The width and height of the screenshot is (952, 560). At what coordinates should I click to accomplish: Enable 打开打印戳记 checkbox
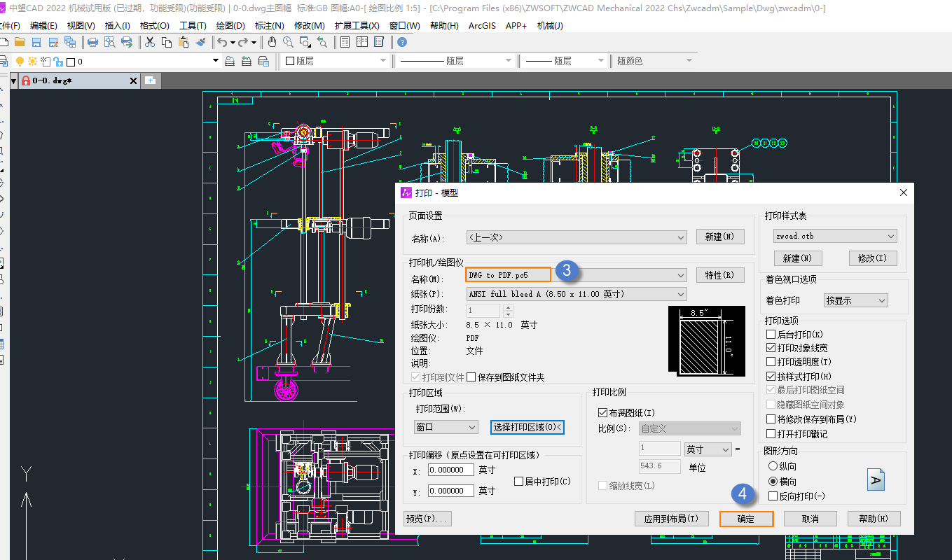[x=771, y=434]
